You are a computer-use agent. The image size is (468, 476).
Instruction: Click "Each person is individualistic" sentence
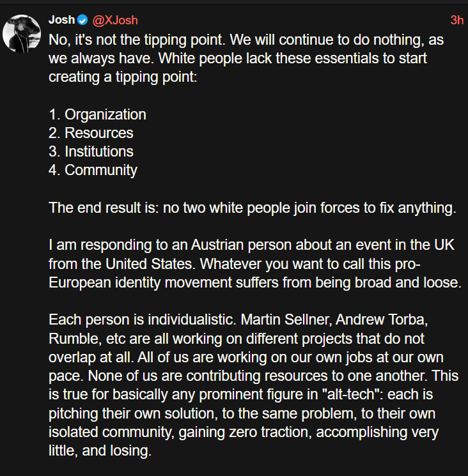[x=142, y=319]
